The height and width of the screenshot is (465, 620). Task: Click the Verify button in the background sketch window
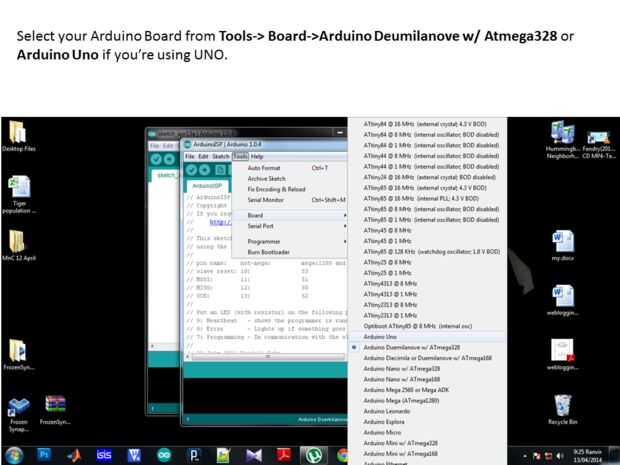(156, 159)
